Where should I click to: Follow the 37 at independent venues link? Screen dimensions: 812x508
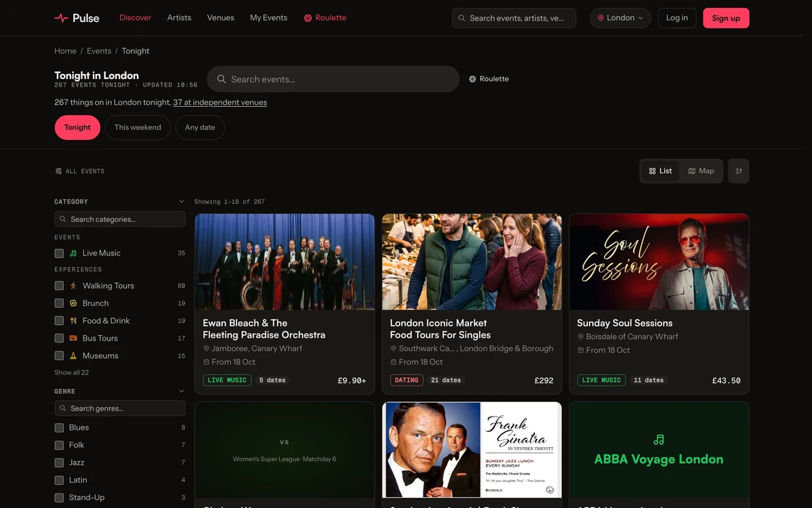point(220,102)
